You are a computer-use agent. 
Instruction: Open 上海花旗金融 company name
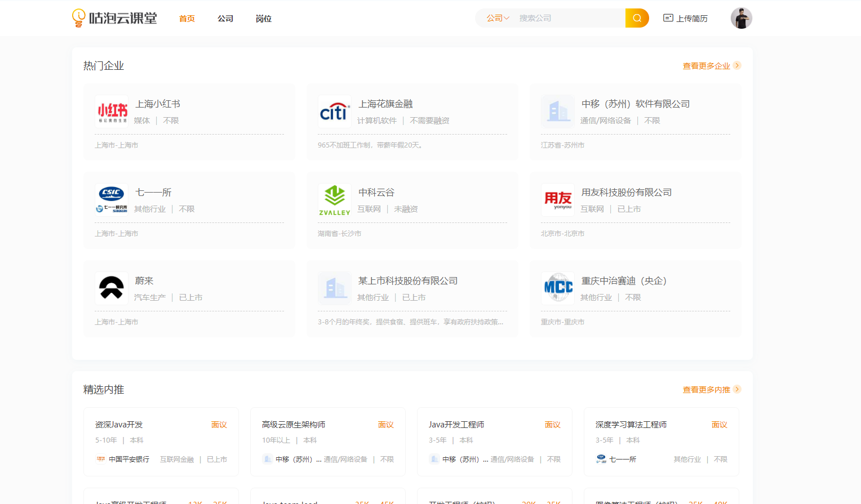coord(385,104)
